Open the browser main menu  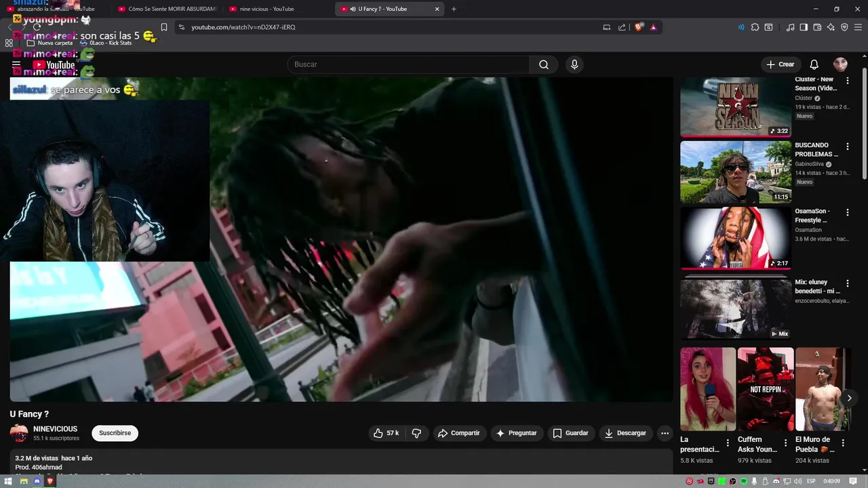pos(858,27)
